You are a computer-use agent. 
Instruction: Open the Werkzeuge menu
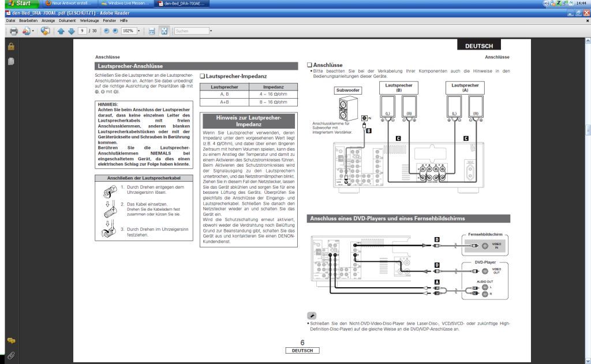89,21
